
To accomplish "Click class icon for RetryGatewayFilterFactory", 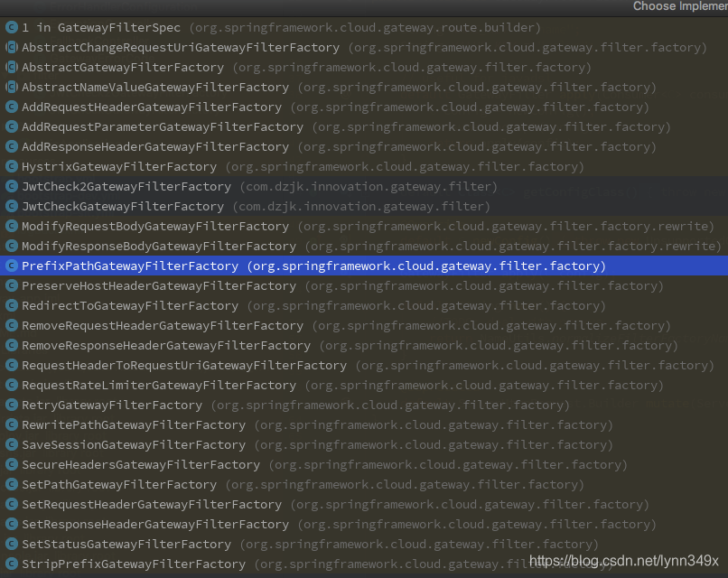I will [12, 405].
